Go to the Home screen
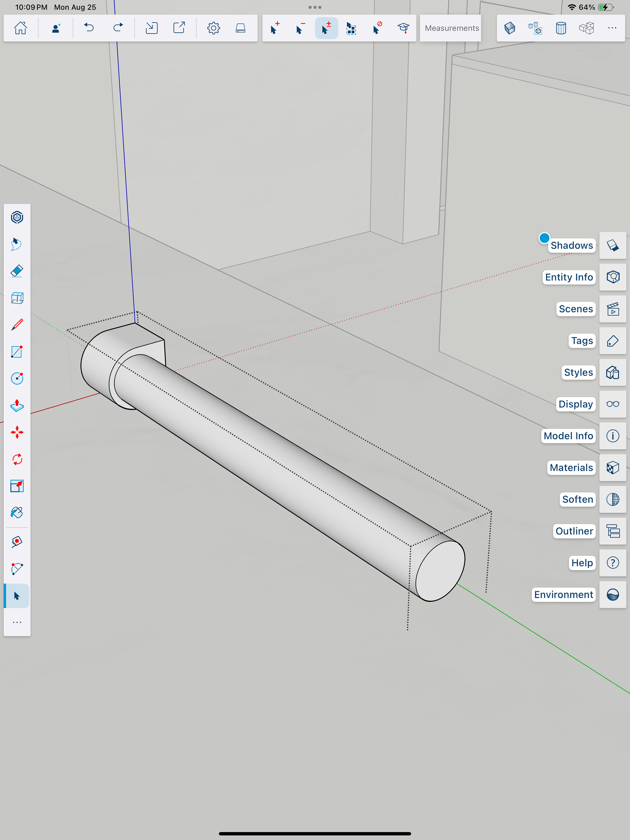This screenshot has width=630, height=840. [x=20, y=28]
